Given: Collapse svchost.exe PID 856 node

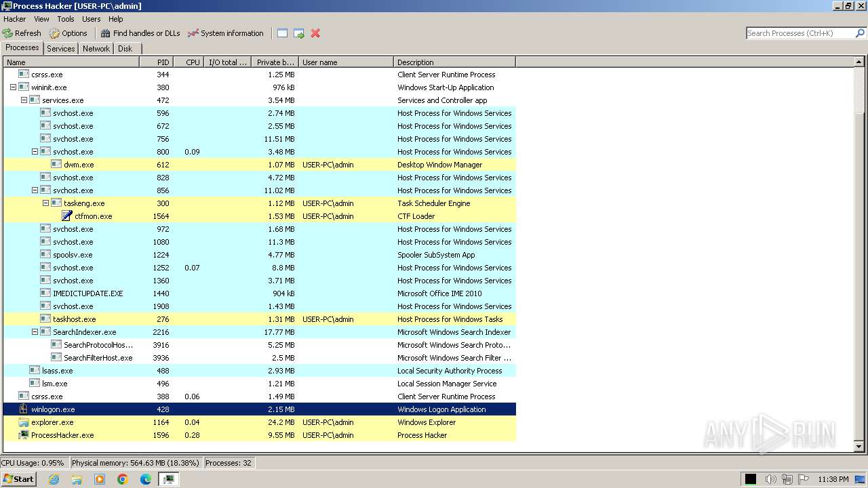Looking at the screenshot, I should 35,190.
